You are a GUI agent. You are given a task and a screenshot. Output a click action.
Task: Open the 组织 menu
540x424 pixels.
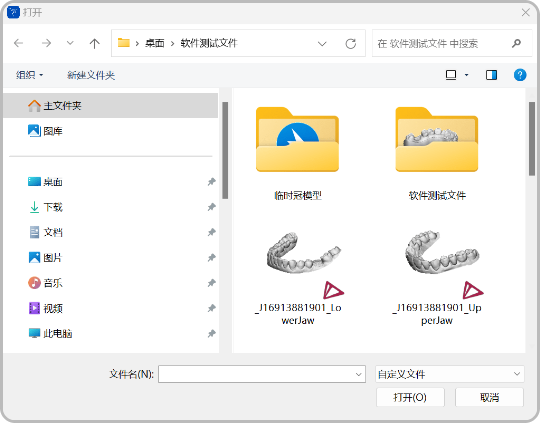coord(30,75)
